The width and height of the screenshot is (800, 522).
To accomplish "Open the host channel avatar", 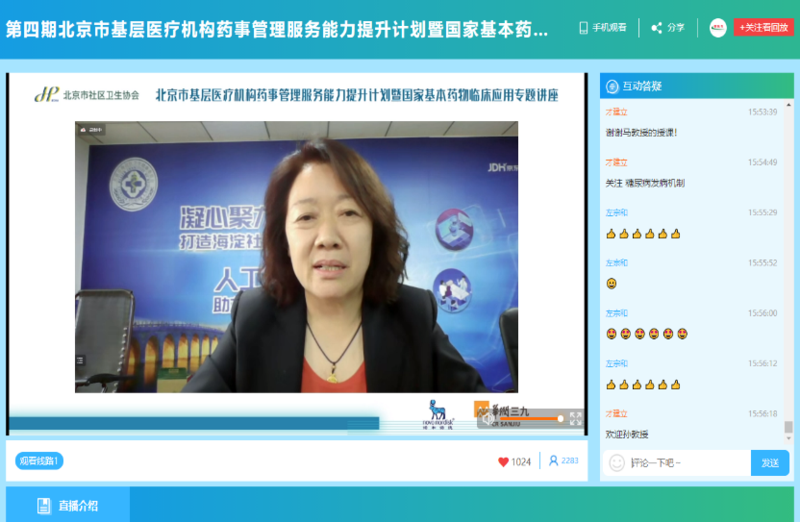I will pos(718,28).
